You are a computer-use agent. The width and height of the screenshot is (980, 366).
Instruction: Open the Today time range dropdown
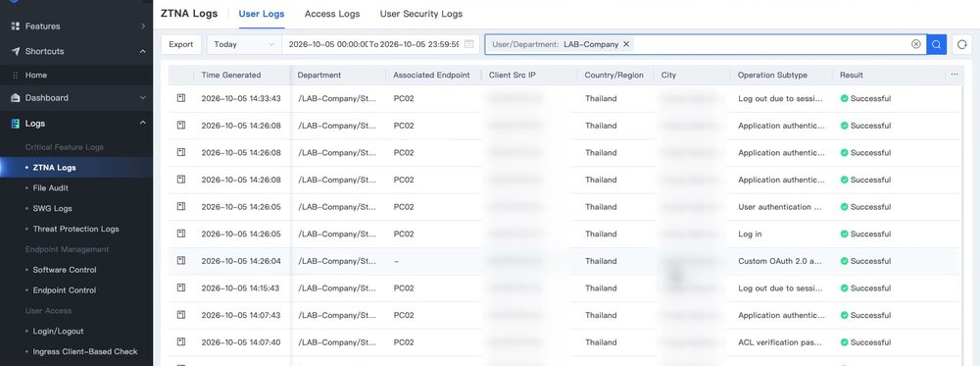(244, 44)
